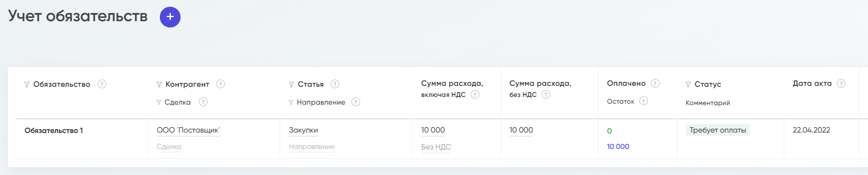
Task: Change the Закупки article value
Action: pyautogui.click(x=303, y=130)
